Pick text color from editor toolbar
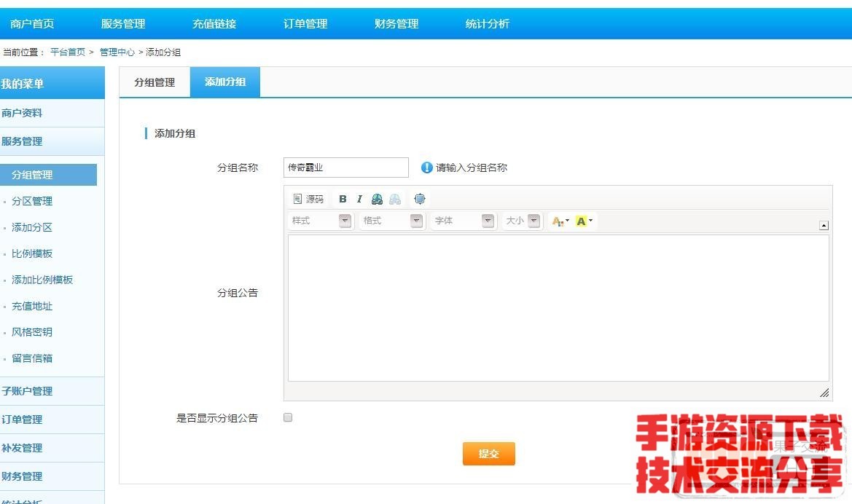This screenshot has width=852, height=504. [560, 221]
